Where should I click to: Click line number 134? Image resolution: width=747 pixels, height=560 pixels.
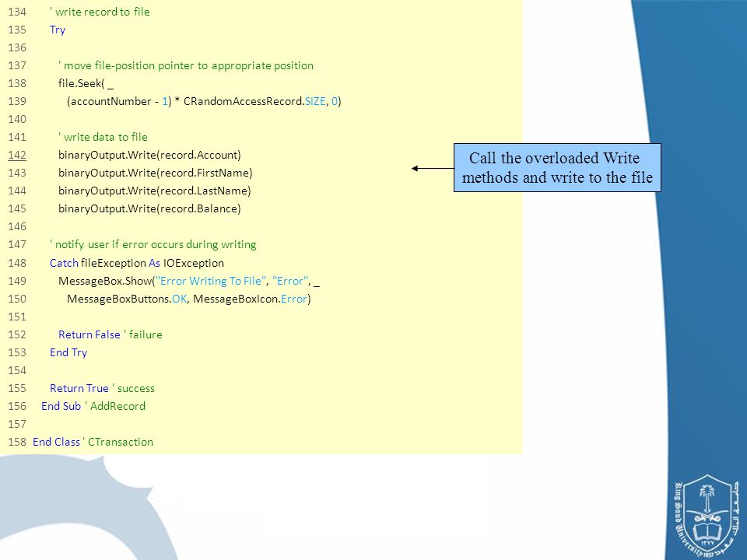17,12
